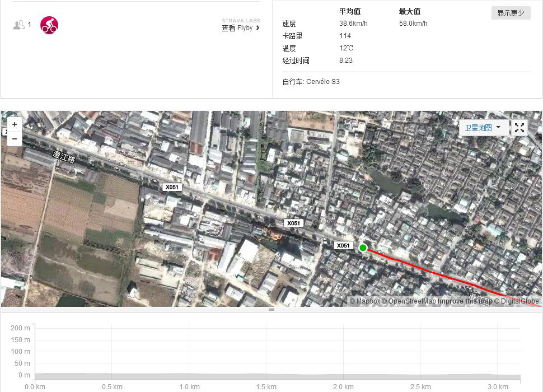The width and height of the screenshot is (543, 392).
Task: Click the map resize drag handle icon
Action: pos(271,309)
